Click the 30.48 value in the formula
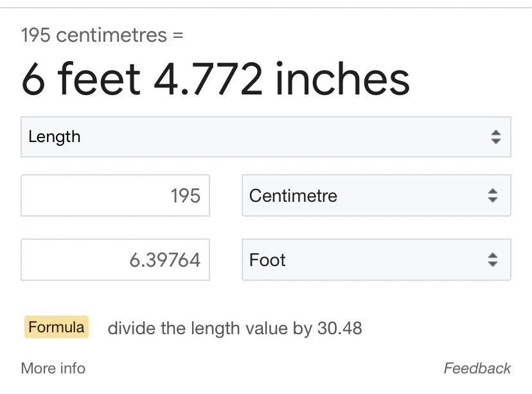 (x=339, y=328)
